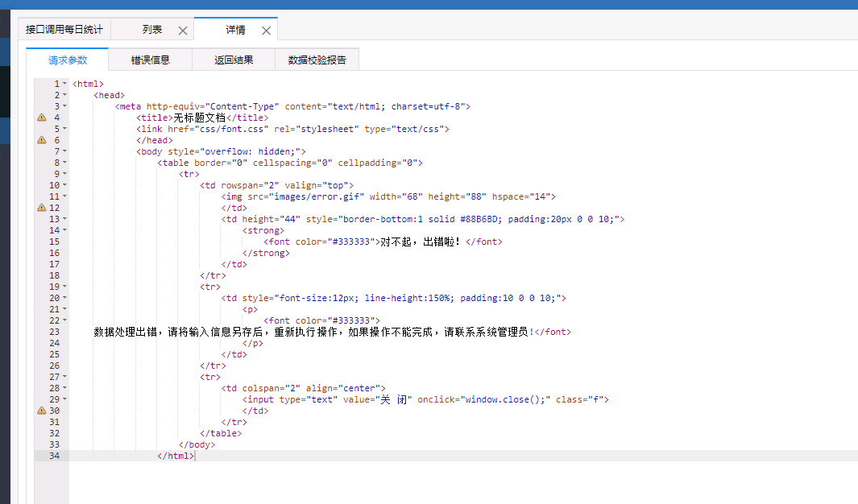
Task: Click the 无标题文档 title text
Action: click(x=199, y=118)
